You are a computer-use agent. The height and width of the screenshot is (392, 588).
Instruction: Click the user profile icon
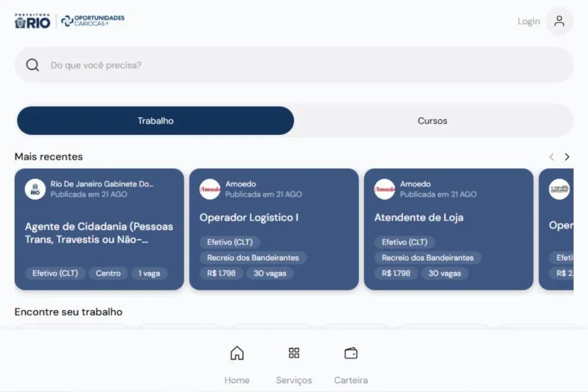pyautogui.click(x=559, y=21)
